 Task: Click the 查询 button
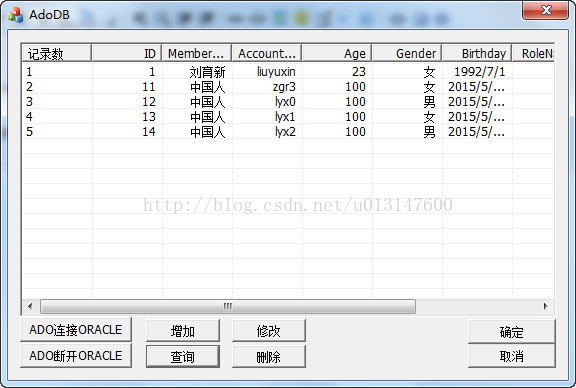pyautogui.click(x=183, y=356)
